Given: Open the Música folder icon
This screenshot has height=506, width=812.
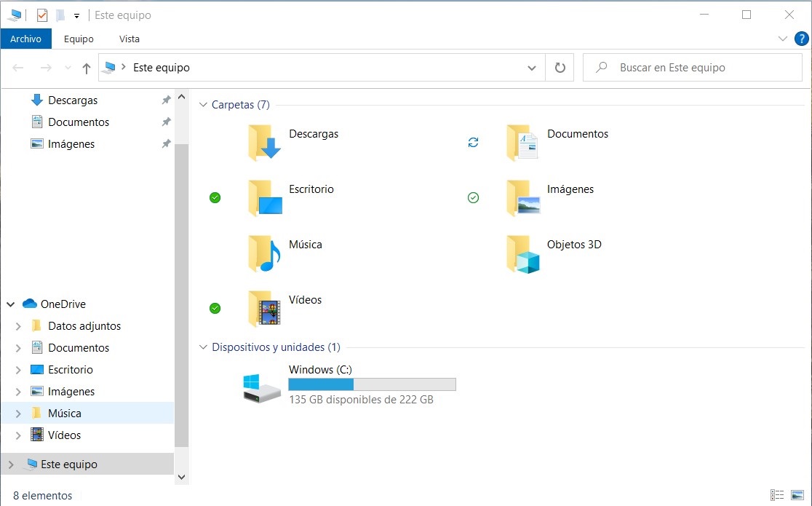Looking at the screenshot, I should (x=264, y=253).
